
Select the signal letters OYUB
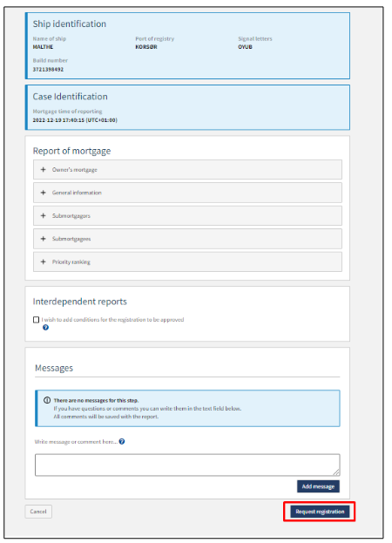click(x=245, y=47)
